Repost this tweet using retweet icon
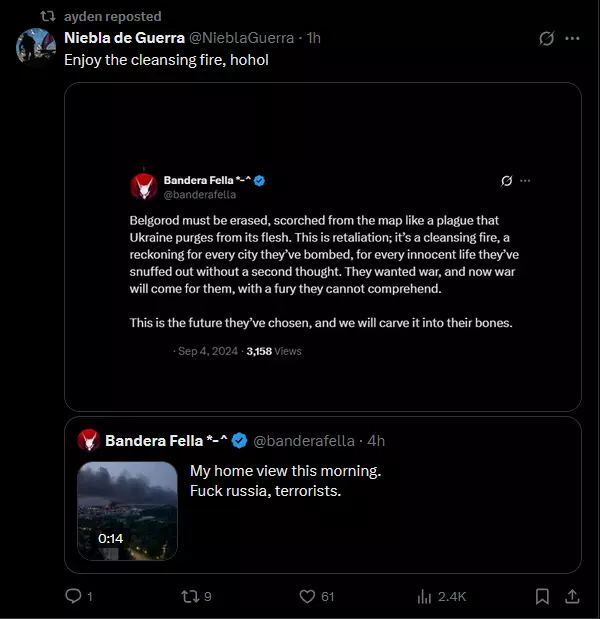The image size is (600, 619). pos(190,596)
